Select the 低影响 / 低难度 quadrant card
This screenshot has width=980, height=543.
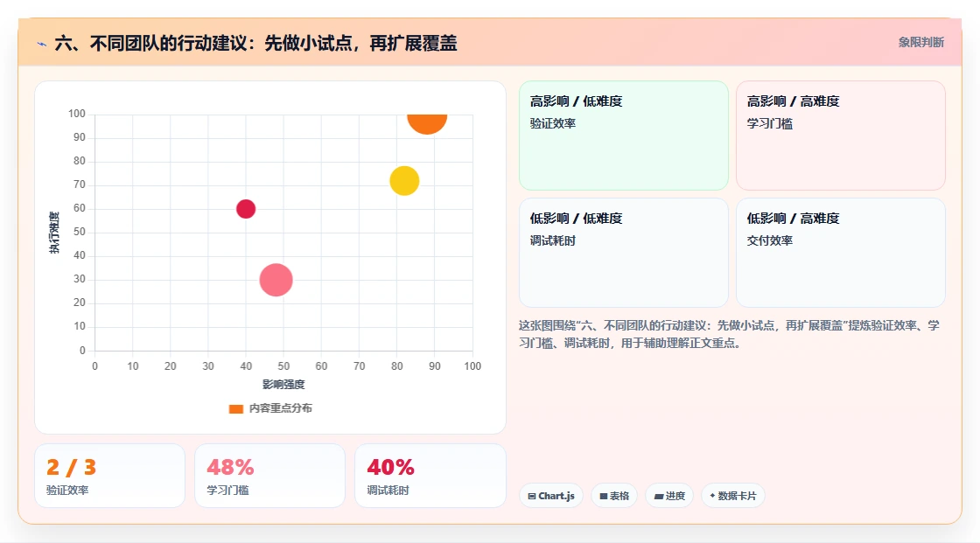tap(624, 253)
